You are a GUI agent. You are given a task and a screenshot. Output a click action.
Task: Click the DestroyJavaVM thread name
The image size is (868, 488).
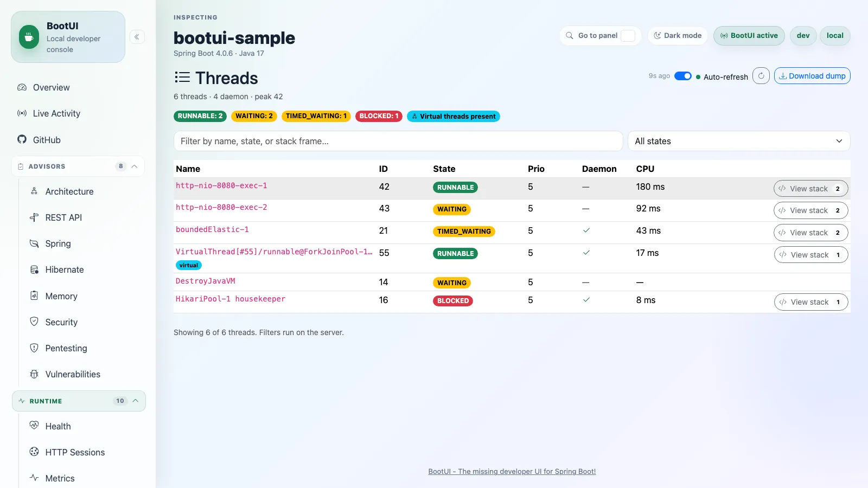pyautogui.click(x=206, y=281)
